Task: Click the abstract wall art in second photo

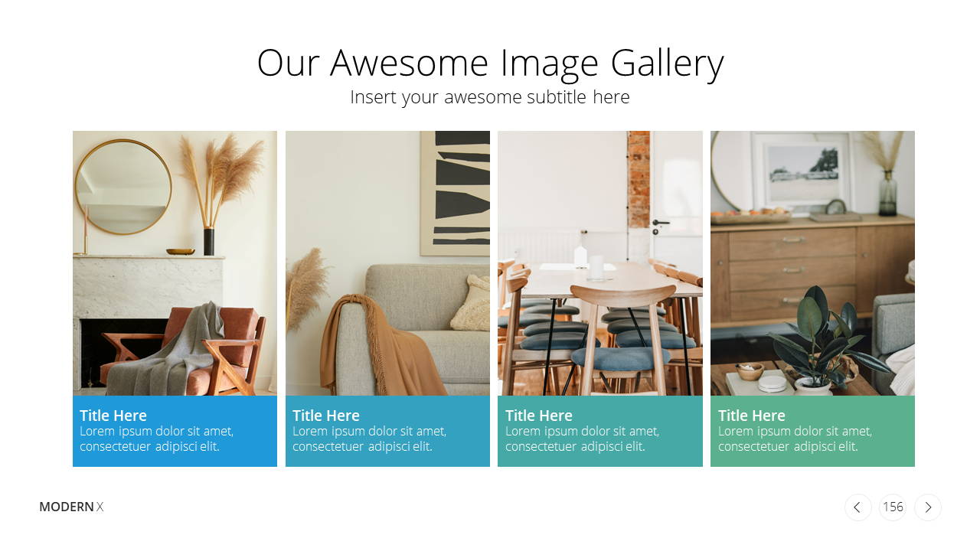Action: (455, 193)
